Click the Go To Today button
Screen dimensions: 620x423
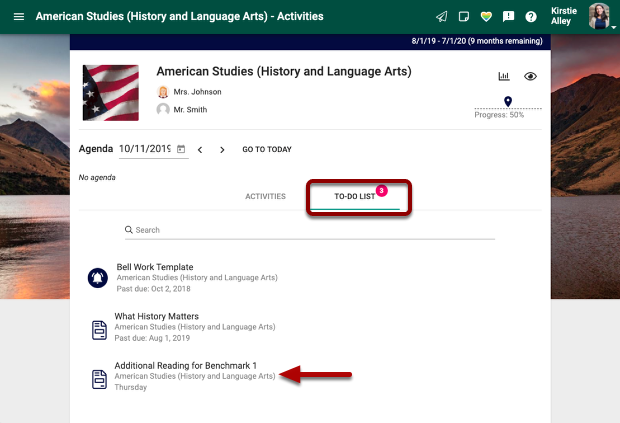point(267,150)
